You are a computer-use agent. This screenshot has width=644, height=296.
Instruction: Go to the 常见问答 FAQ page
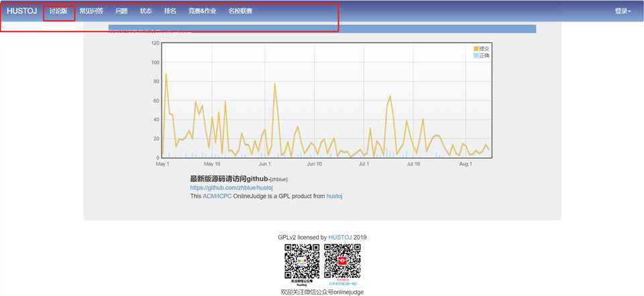click(91, 11)
